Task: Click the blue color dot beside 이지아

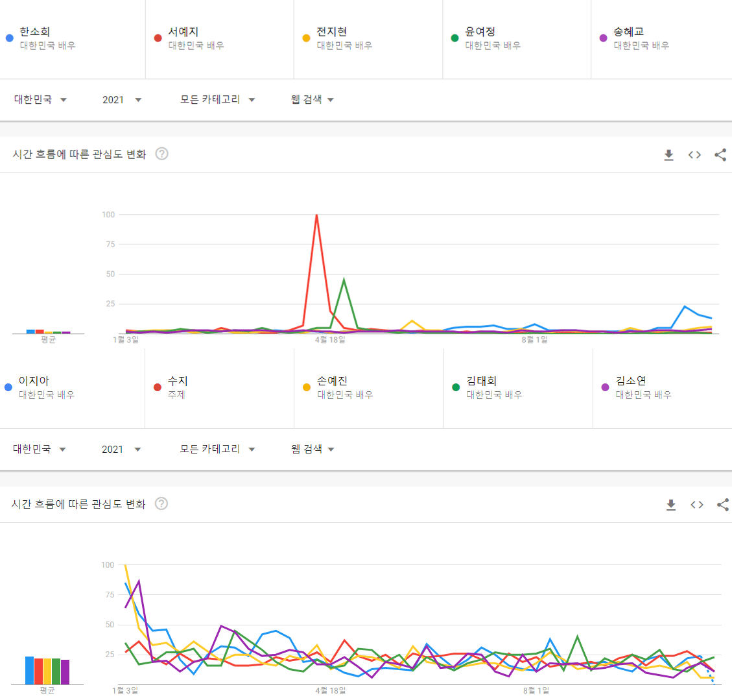Action: pos(8,387)
